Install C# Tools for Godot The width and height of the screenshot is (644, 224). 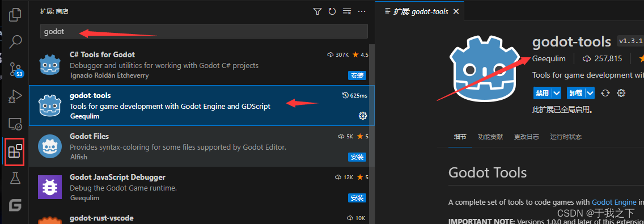[x=357, y=75]
